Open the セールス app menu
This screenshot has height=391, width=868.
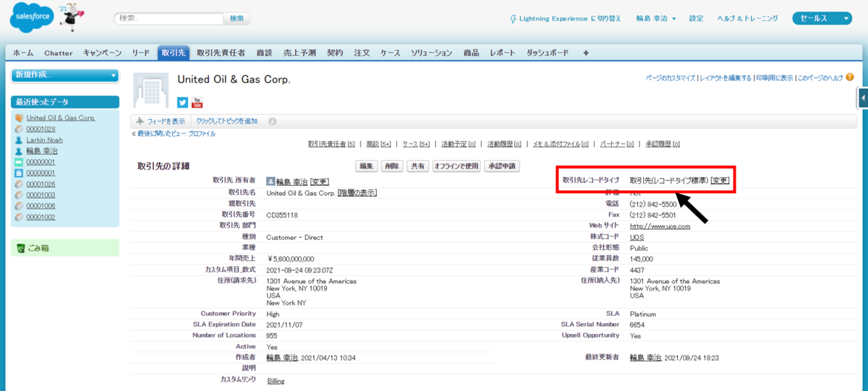[x=822, y=19]
